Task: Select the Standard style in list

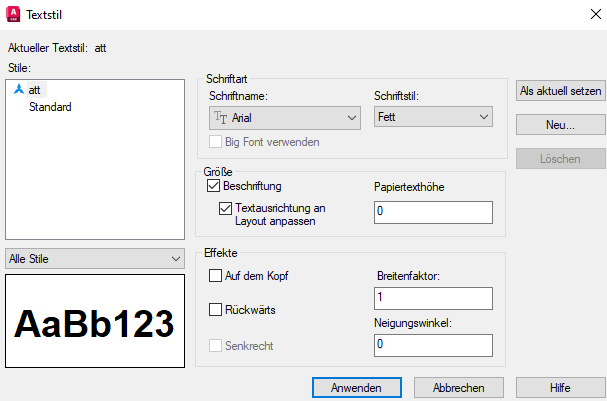Action: [50, 107]
